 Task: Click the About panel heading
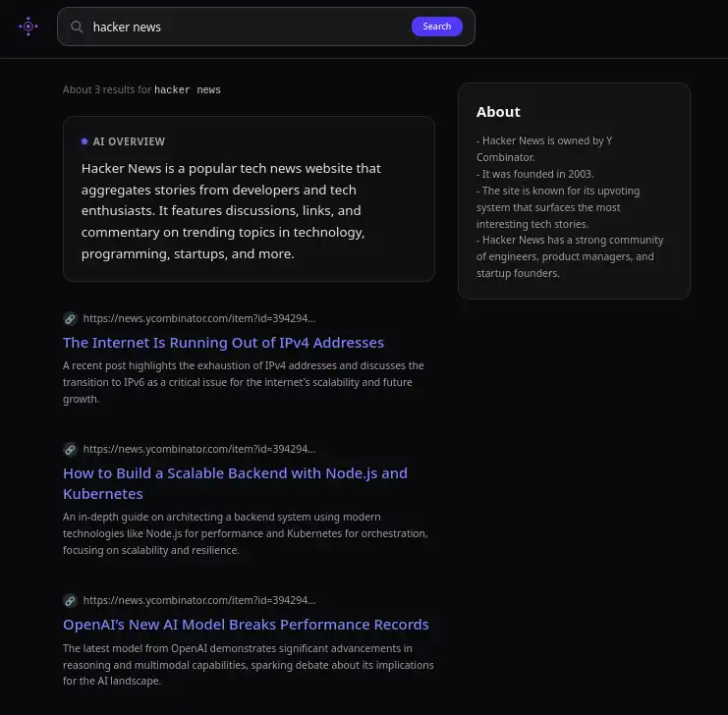pyautogui.click(x=498, y=112)
